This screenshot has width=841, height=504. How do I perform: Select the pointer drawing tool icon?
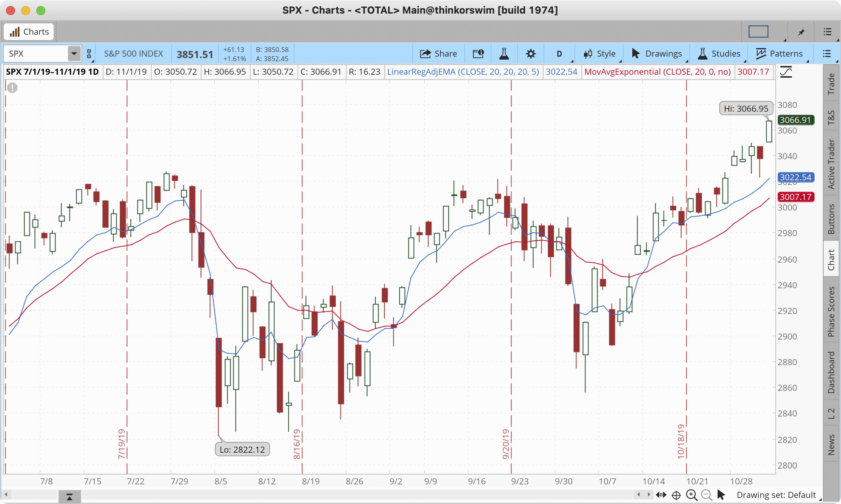click(721, 495)
